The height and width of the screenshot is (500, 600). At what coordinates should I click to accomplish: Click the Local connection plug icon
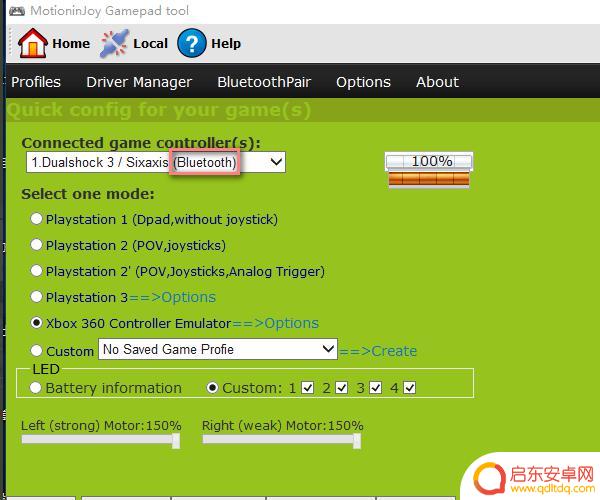(x=114, y=43)
